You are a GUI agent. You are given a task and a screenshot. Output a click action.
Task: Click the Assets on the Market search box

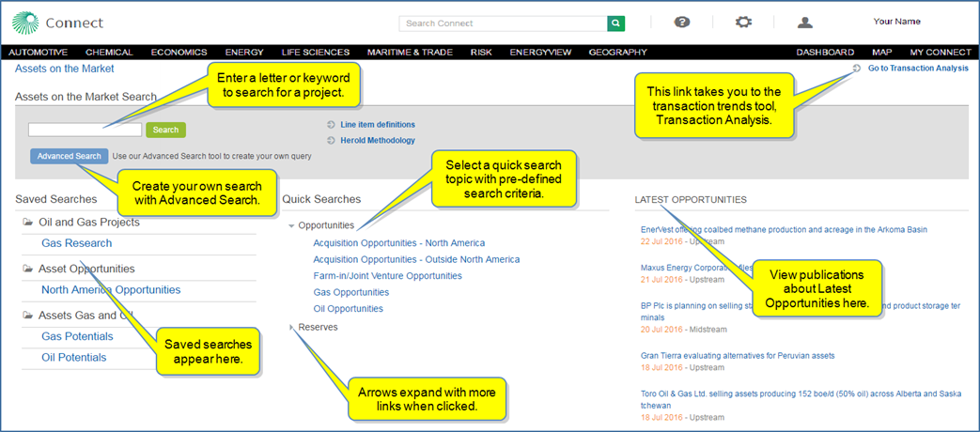tap(85, 130)
